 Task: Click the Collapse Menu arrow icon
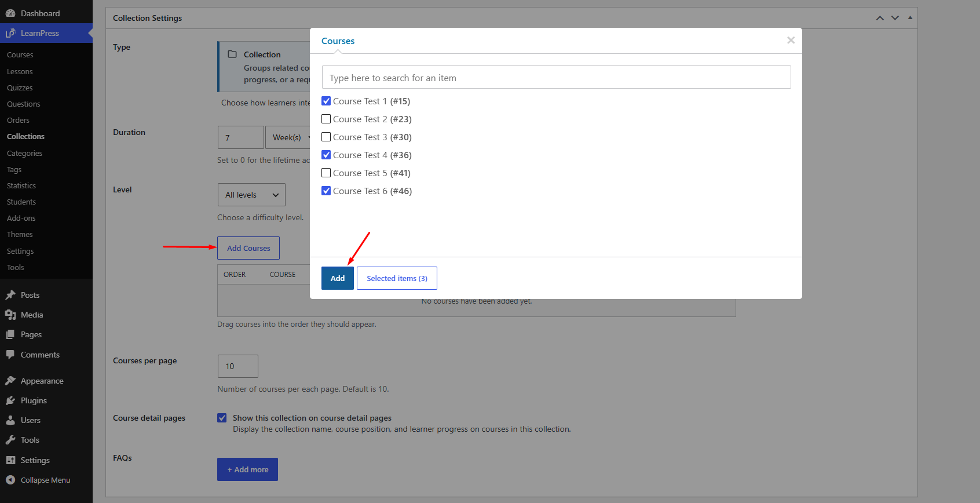click(10, 480)
